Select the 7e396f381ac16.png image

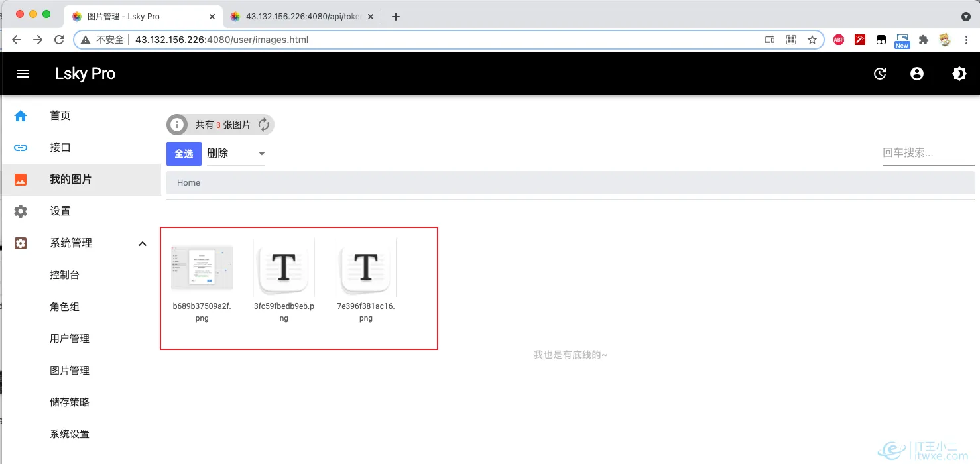tap(366, 267)
